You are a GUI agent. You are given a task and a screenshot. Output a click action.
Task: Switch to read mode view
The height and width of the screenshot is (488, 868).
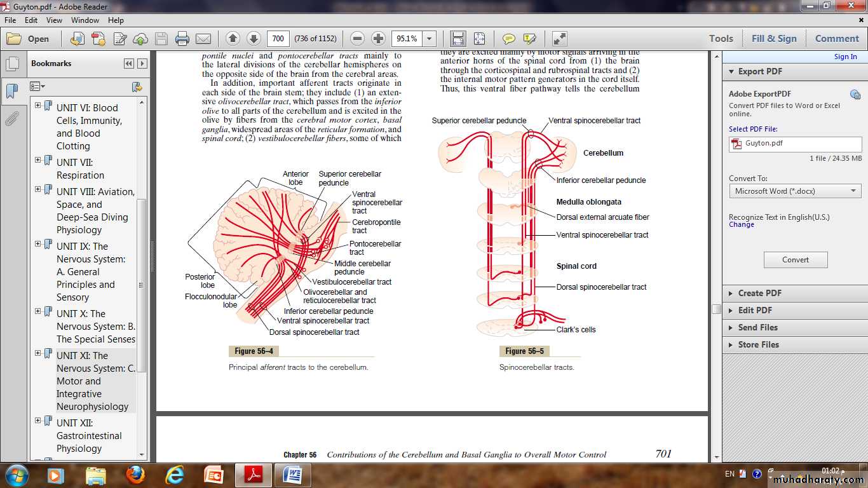point(559,39)
